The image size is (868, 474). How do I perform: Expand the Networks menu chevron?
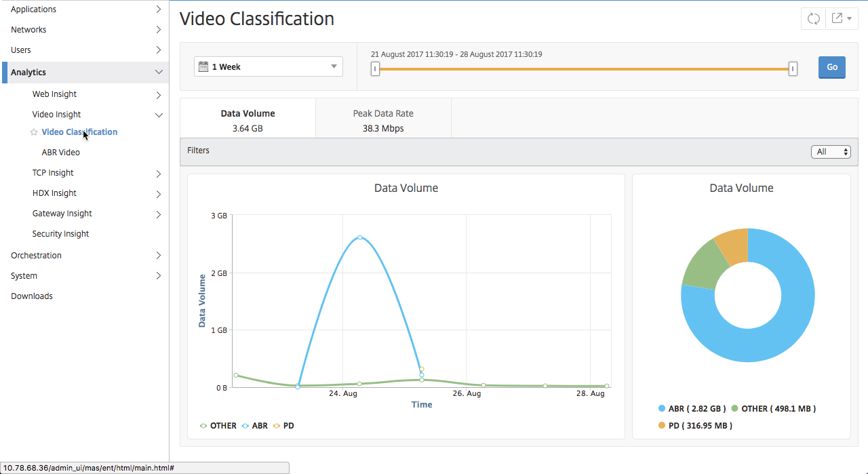tap(159, 30)
